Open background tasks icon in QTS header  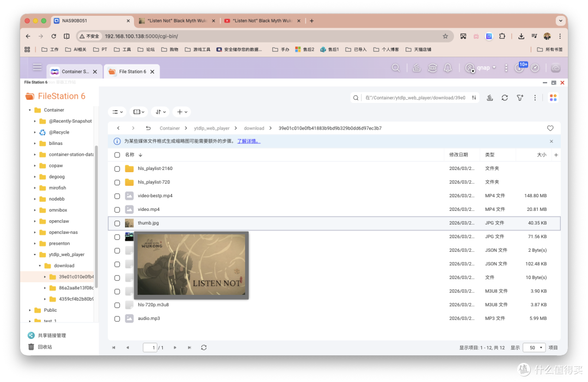[x=416, y=68]
